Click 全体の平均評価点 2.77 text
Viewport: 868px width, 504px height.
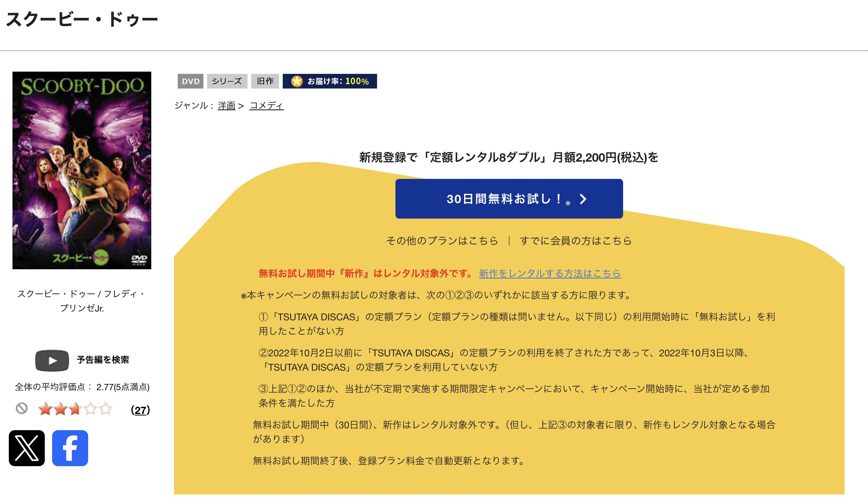(82, 387)
